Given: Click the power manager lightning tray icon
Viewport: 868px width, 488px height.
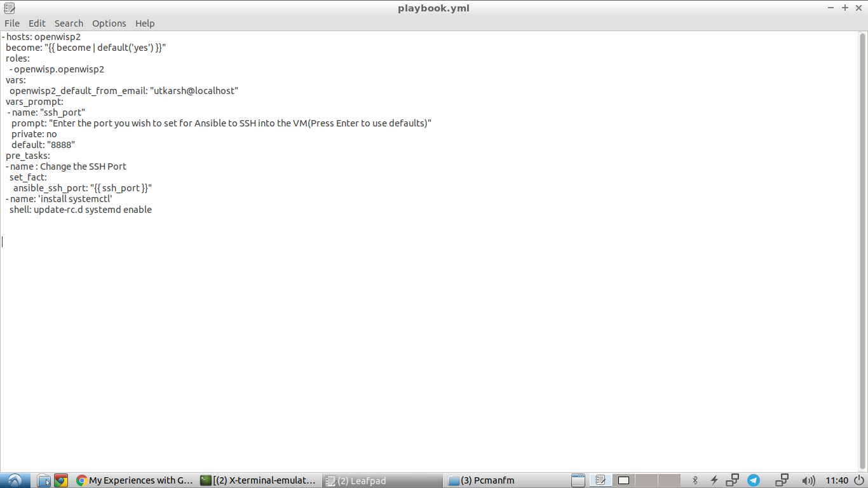Looking at the screenshot, I should tap(714, 480).
